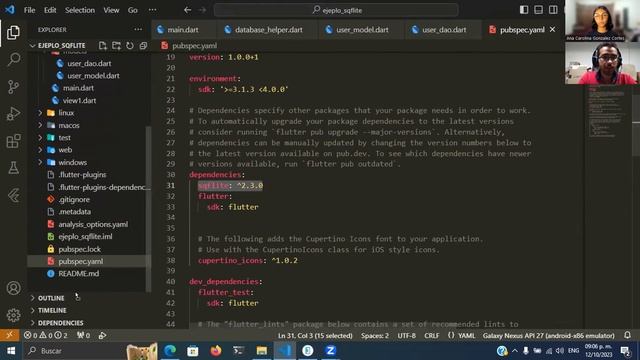
Task: Open the Windows Start menu
Action: coord(11,351)
